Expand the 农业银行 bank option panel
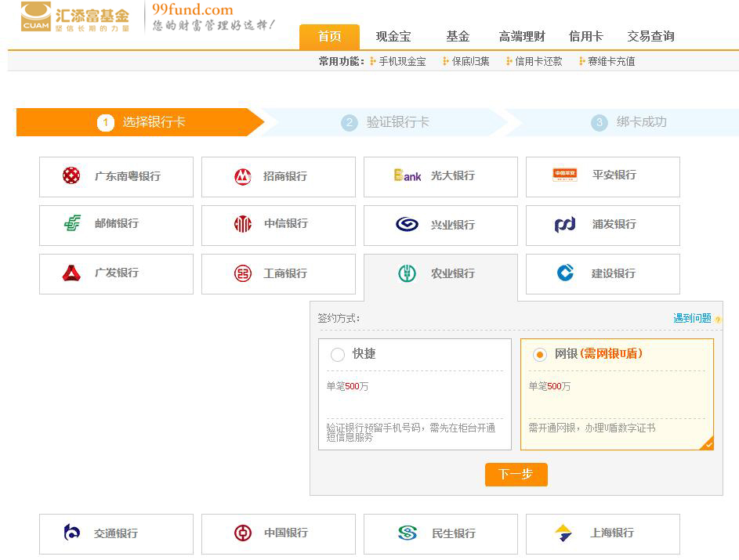The image size is (739, 560). click(x=440, y=273)
